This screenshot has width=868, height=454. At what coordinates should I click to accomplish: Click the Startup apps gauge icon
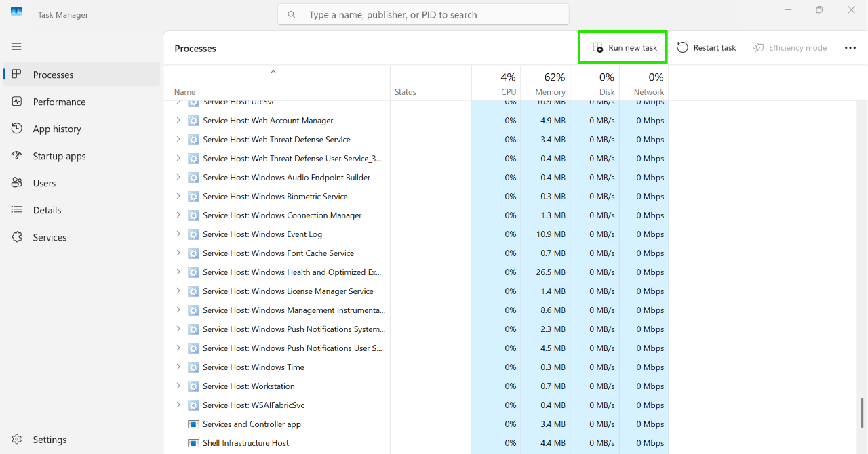(x=17, y=156)
